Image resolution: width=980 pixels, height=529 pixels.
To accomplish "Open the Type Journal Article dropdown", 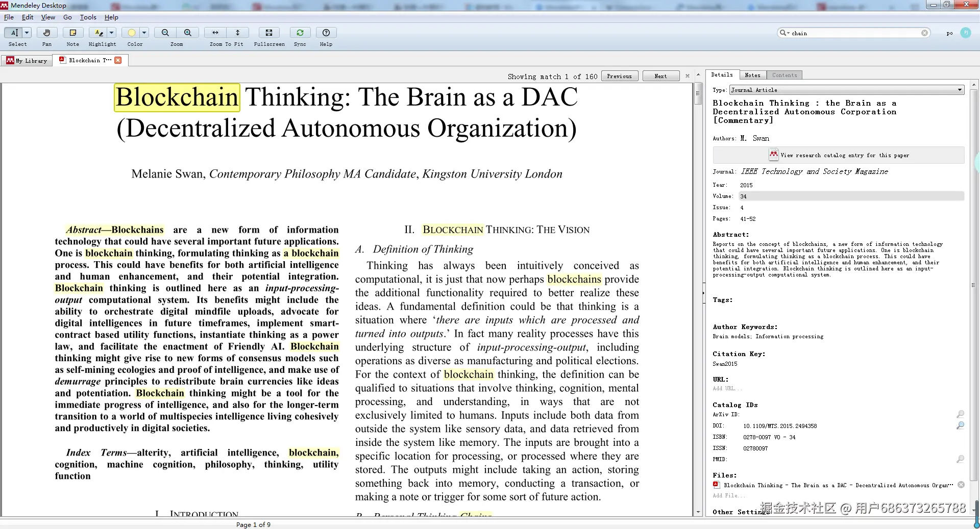I will point(846,90).
